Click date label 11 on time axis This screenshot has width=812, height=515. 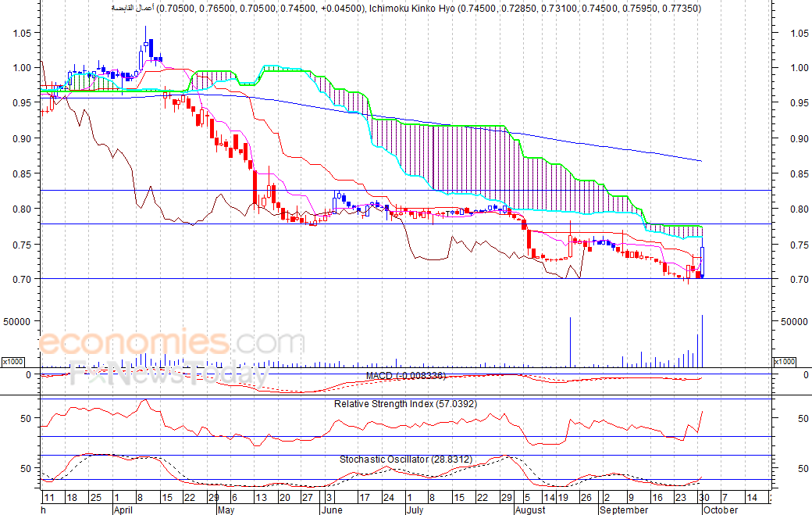coord(49,497)
